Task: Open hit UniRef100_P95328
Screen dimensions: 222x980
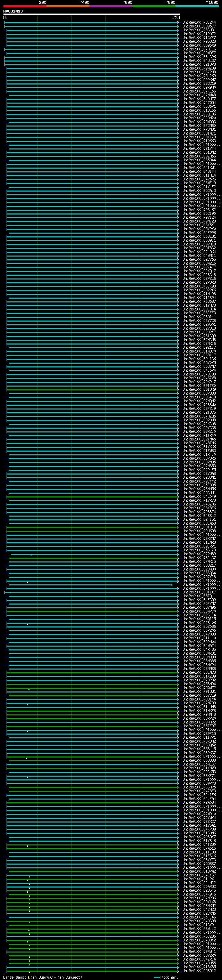Action: [199, 41]
